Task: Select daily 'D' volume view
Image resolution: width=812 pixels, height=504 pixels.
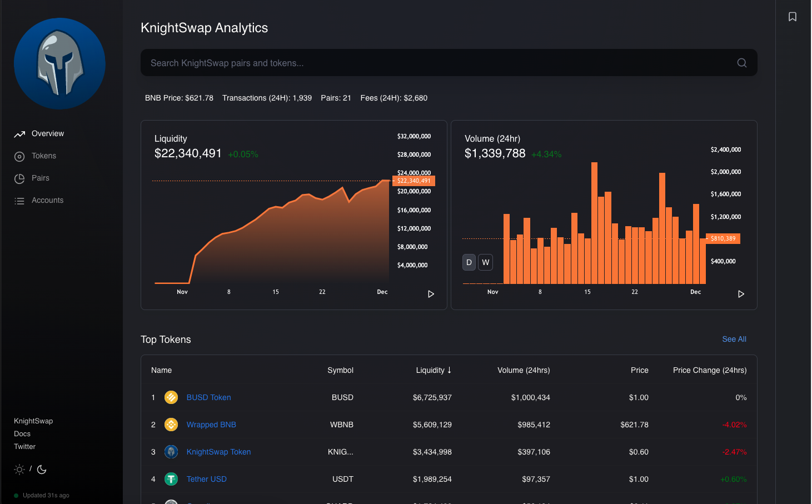Action: [x=469, y=262]
